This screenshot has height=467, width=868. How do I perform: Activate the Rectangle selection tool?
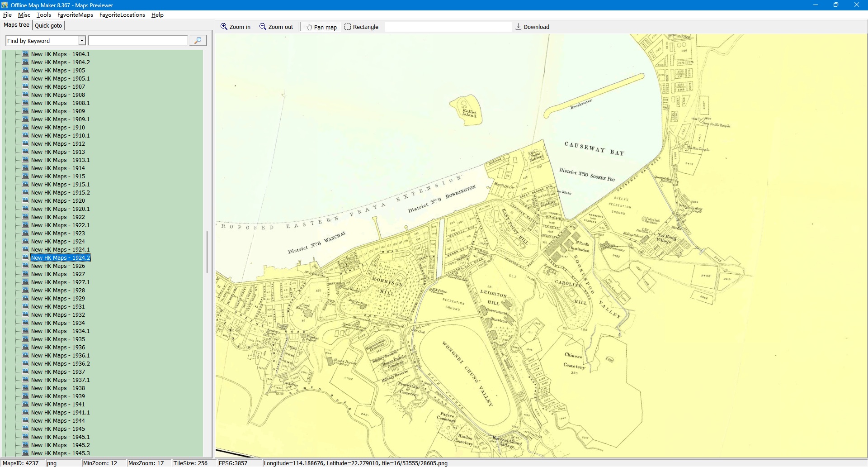tap(348, 27)
